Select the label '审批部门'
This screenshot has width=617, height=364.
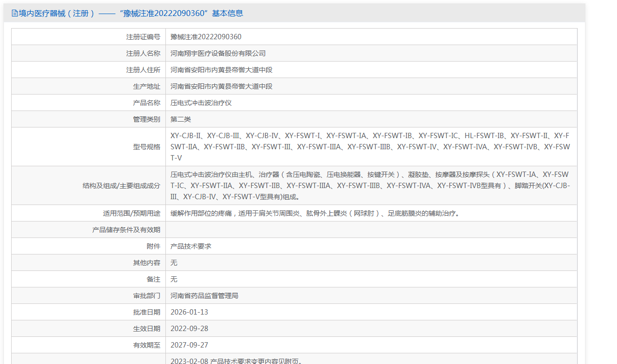pyautogui.click(x=146, y=296)
